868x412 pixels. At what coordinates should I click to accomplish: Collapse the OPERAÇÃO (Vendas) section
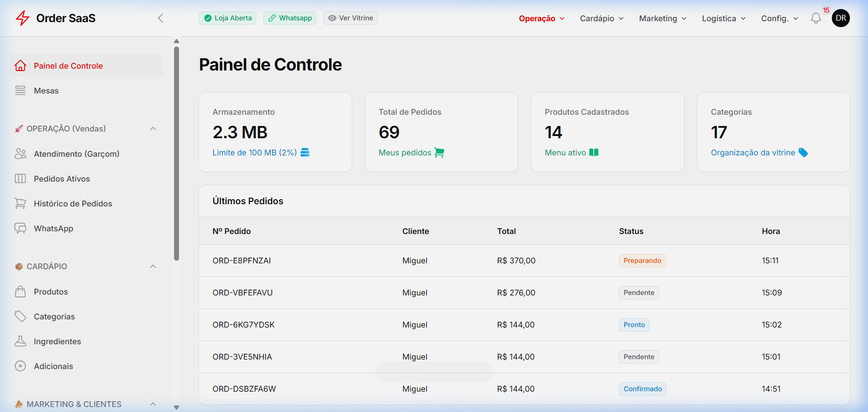click(x=153, y=129)
